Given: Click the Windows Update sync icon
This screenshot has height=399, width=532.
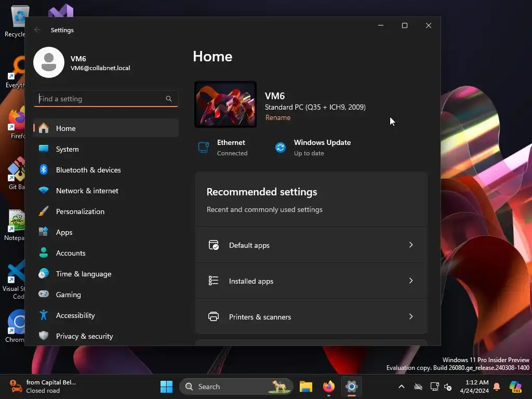Looking at the screenshot, I should (x=281, y=148).
